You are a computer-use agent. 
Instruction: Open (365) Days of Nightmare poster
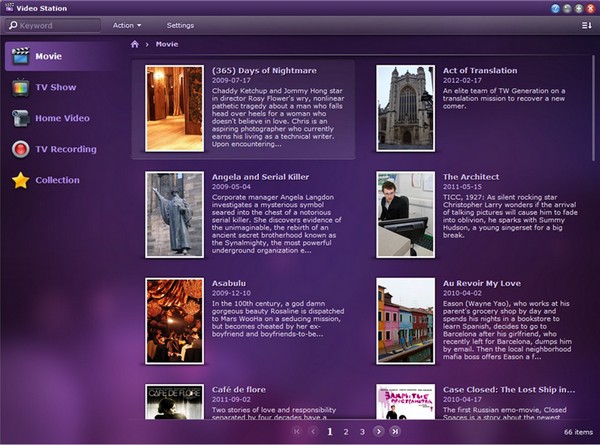[x=174, y=108]
